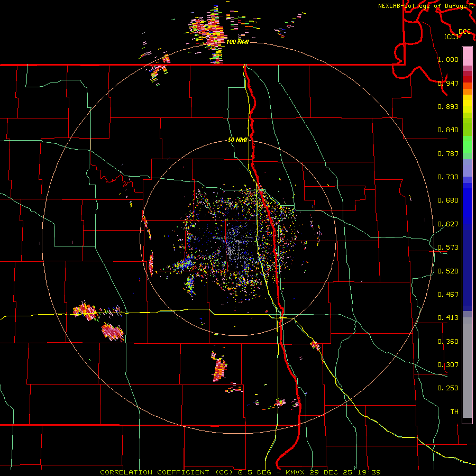Viewport: 476px width, 476px height.
Task: Pick the gray segment of the color bar
Action: coord(467,368)
